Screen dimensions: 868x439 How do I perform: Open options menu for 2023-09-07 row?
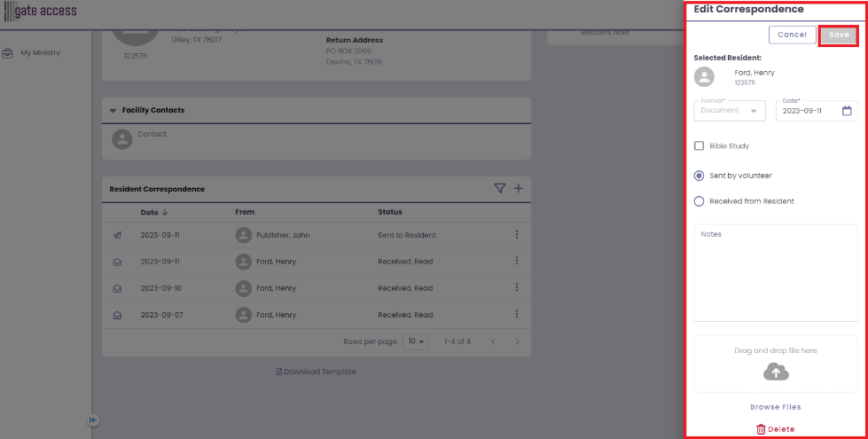tap(517, 314)
